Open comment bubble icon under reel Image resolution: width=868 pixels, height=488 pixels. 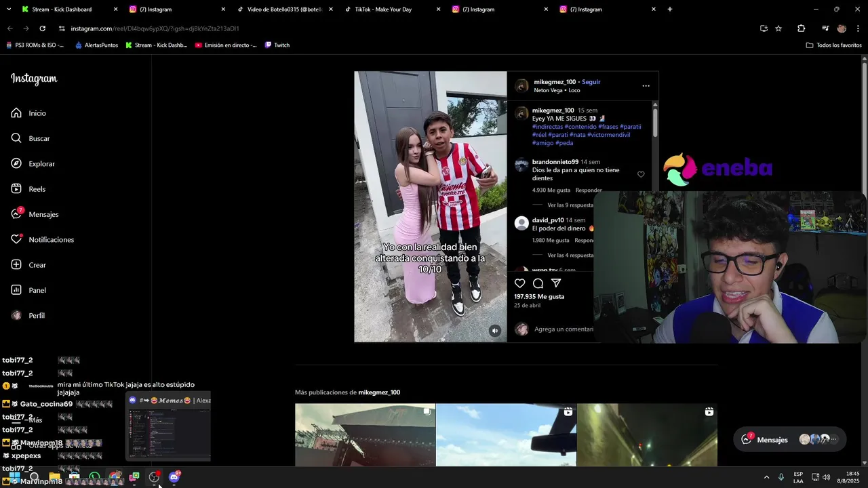tap(538, 283)
